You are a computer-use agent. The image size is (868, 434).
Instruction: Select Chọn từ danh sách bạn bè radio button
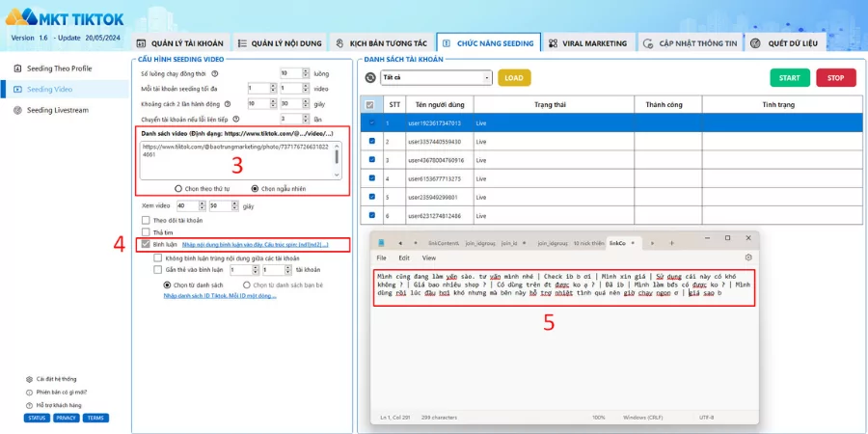247,285
